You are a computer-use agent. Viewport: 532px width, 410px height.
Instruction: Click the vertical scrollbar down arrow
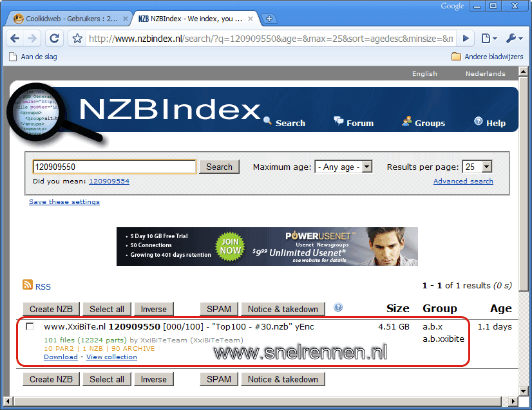[x=523, y=391]
